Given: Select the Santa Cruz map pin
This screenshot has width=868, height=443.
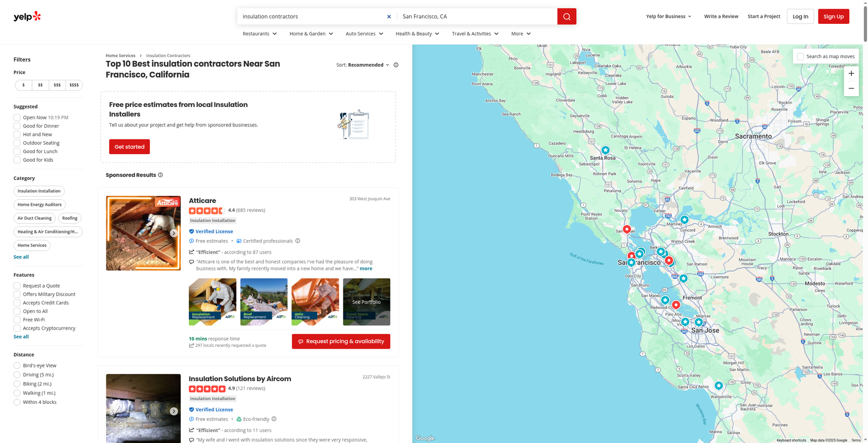Looking at the screenshot, I should pos(719,385).
